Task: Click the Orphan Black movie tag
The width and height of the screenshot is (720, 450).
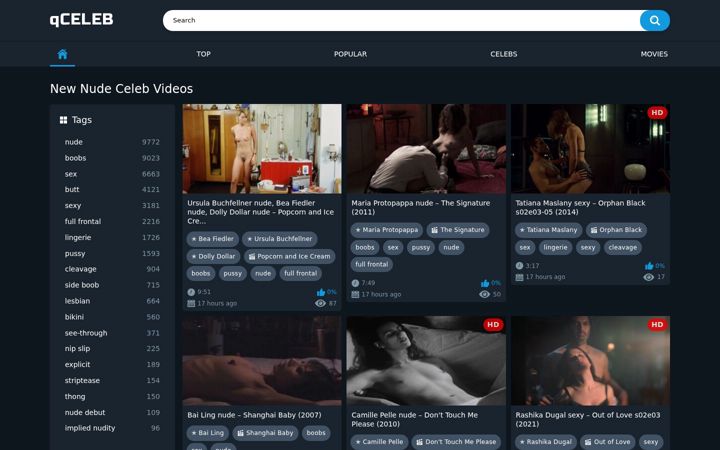Action: click(x=616, y=230)
